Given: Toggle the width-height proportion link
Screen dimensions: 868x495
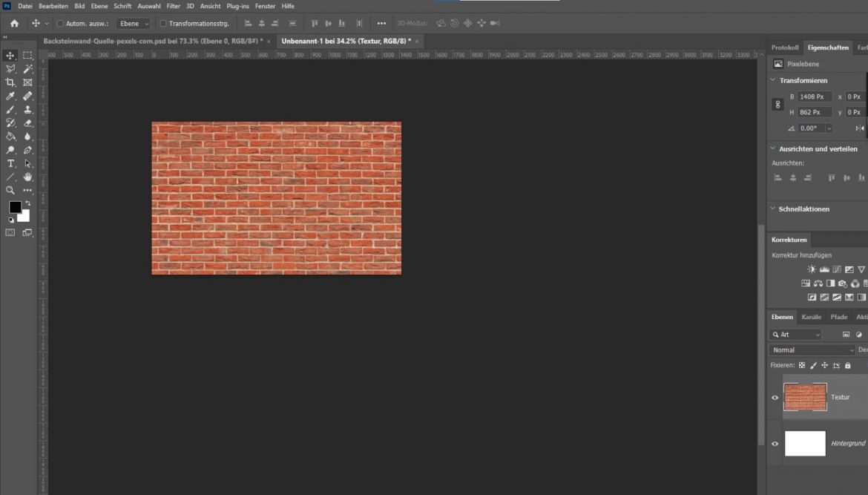Looking at the screenshot, I should pyautogui.click(x=777, y=104).
